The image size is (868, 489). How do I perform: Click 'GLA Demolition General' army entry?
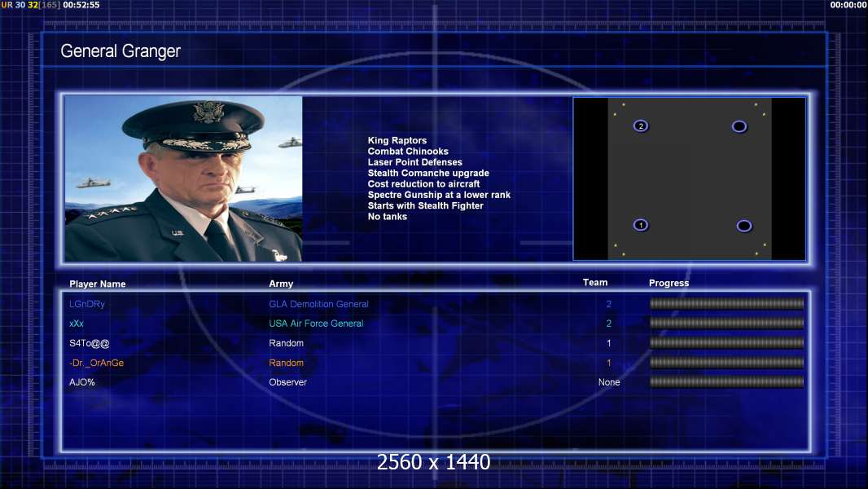tap(318, 304)
